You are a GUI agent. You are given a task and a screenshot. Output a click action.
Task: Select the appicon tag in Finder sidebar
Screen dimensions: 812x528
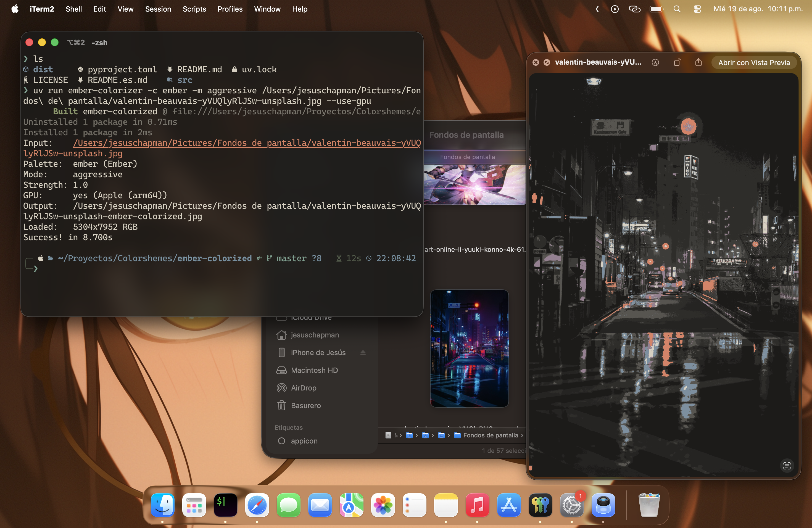(304, 441)
